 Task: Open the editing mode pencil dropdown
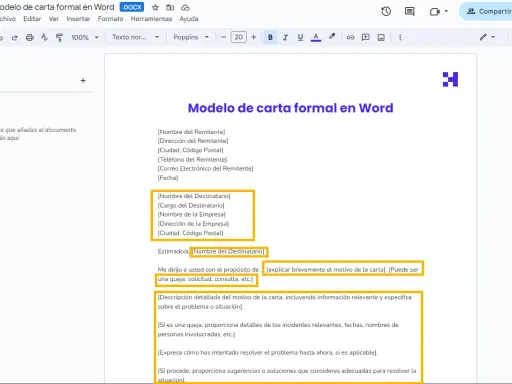click(487, 37)
